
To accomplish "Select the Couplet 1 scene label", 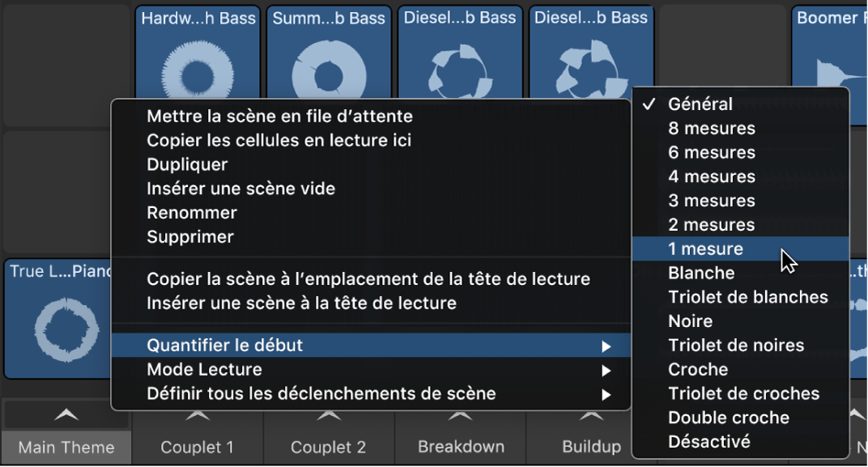I will coord(197,447).
